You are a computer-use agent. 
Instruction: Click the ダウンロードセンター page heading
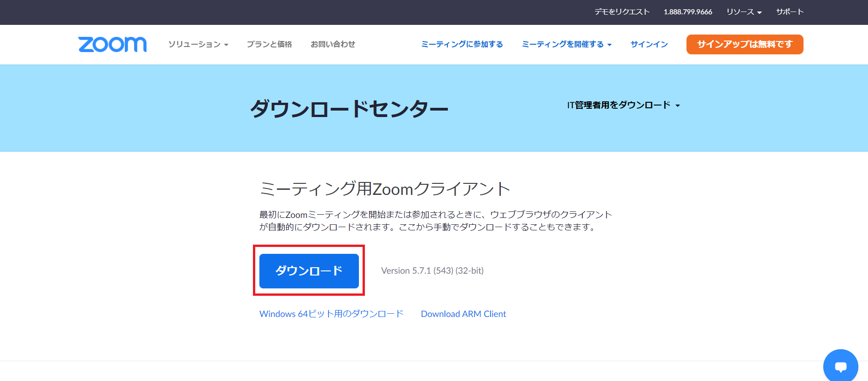tap(349, 109)
